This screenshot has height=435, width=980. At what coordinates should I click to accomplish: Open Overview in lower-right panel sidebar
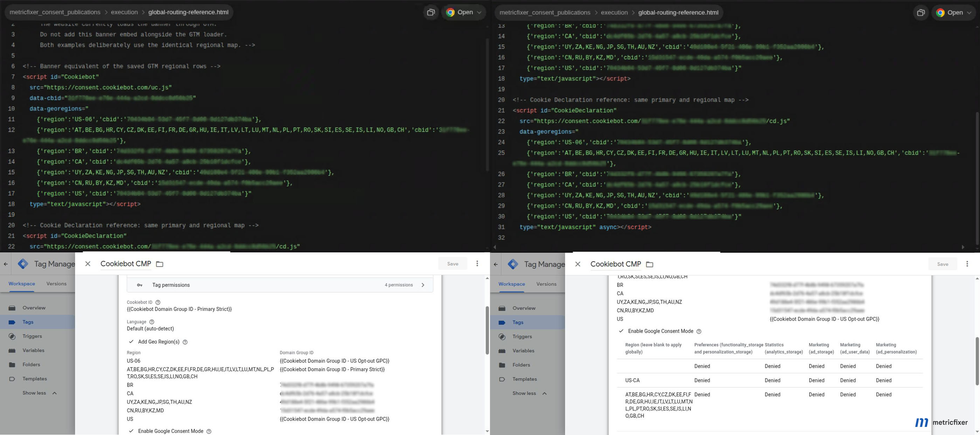[524, 308]
